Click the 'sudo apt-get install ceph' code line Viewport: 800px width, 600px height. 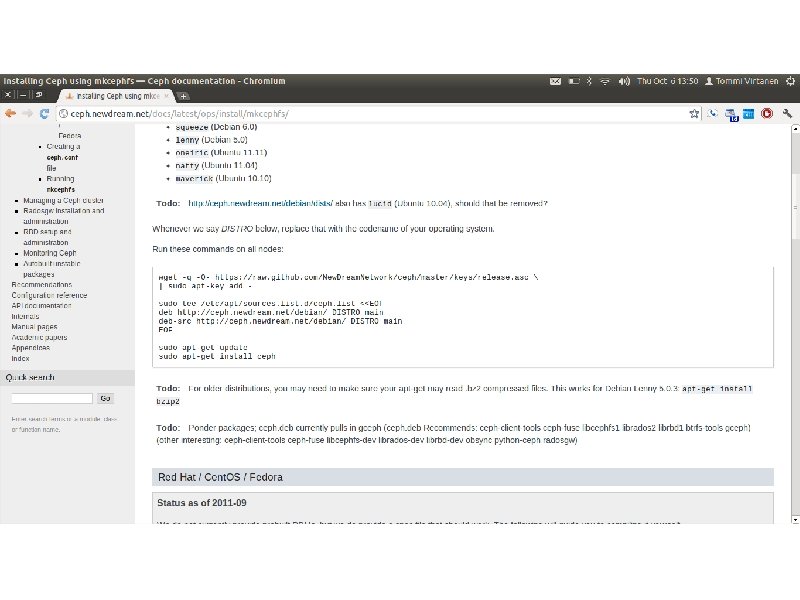click(x=217, y=356)
